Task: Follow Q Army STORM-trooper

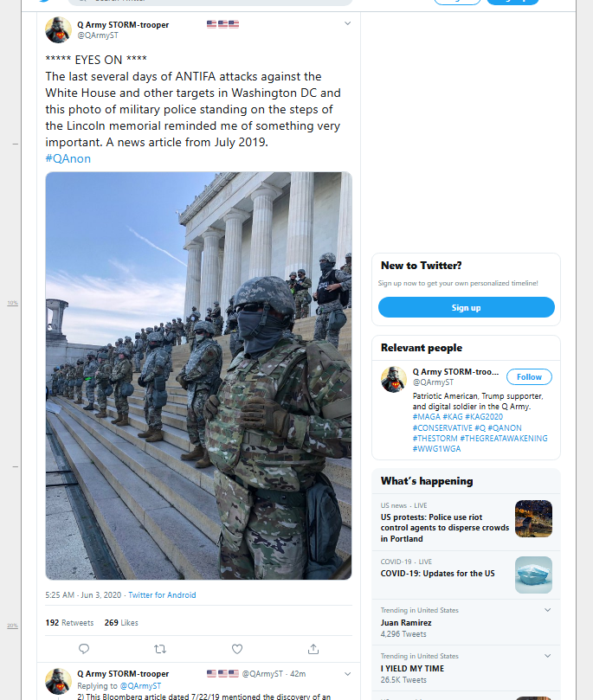Action: (x=529, y=376)
